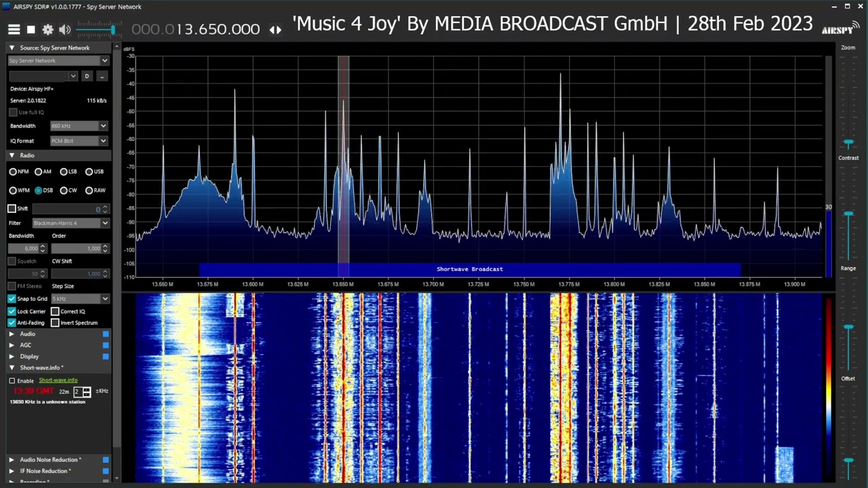Click the filter Order field

pyautogui.click(x=80, y=249)
